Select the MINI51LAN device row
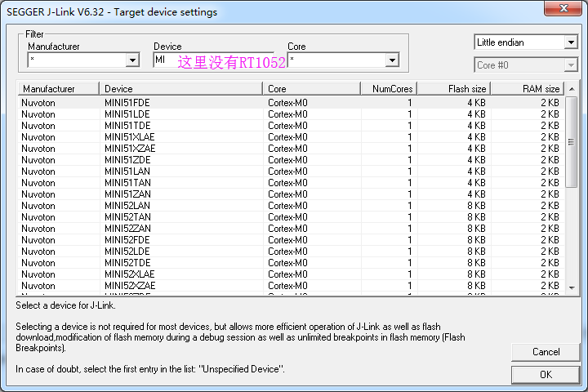 [x=291, y=171]
